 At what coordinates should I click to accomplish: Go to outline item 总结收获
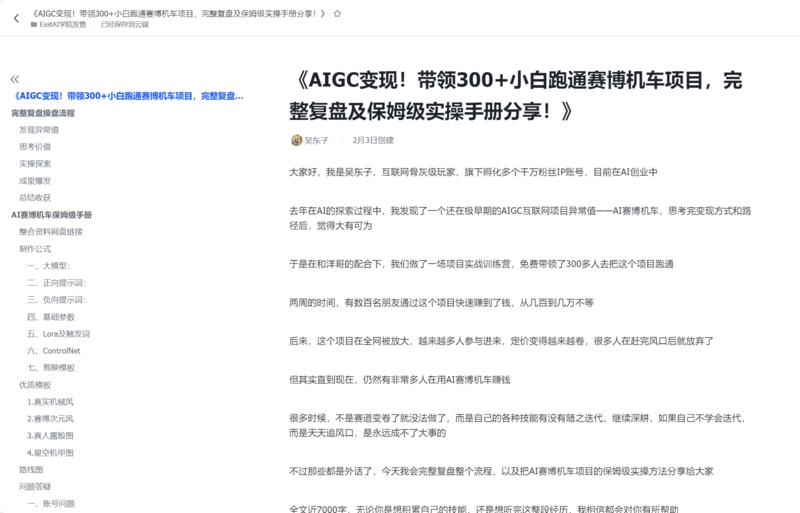35,198
